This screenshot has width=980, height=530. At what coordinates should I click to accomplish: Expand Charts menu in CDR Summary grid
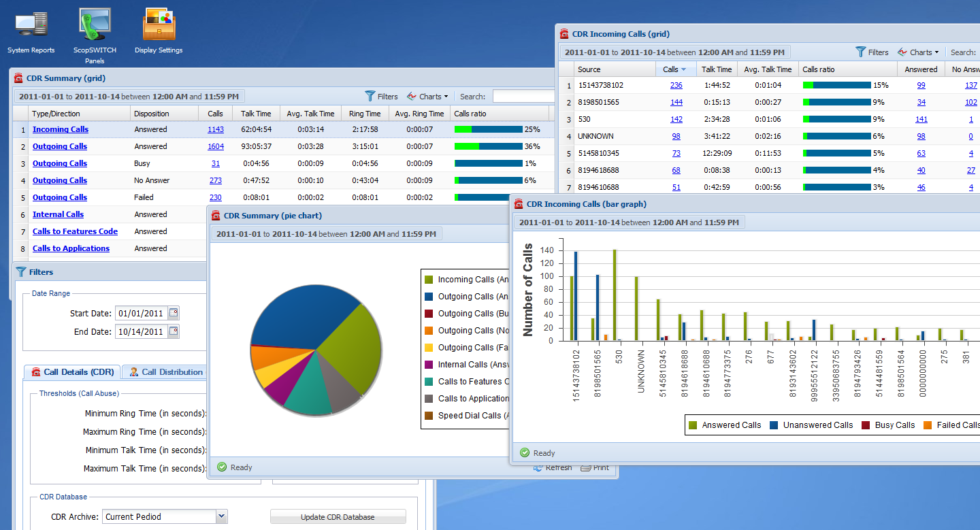[427, 97]
